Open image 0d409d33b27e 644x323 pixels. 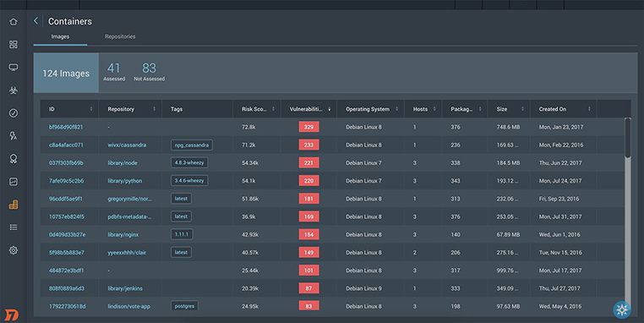67,235
